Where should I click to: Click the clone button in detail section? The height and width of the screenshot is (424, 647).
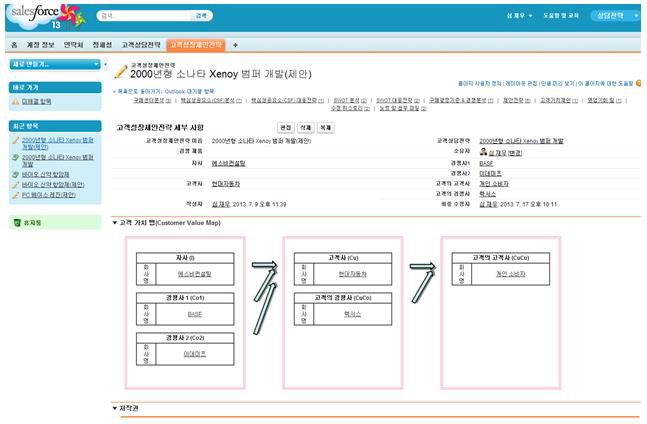click(326, 128)
